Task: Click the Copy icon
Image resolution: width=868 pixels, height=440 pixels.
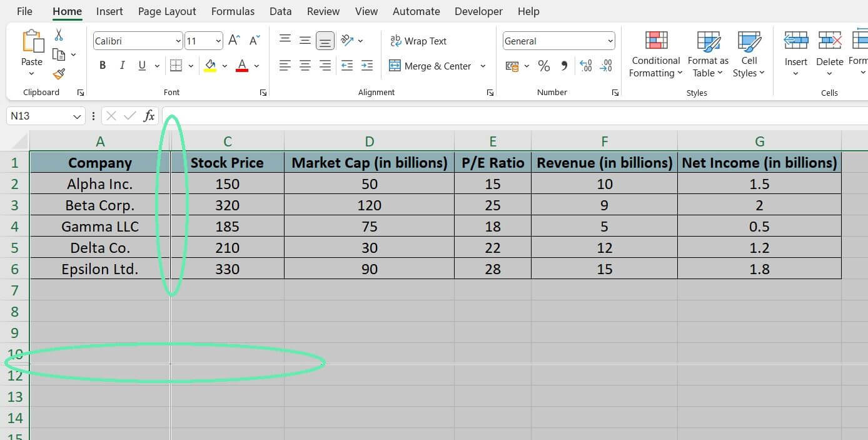Action: (59, 54)
